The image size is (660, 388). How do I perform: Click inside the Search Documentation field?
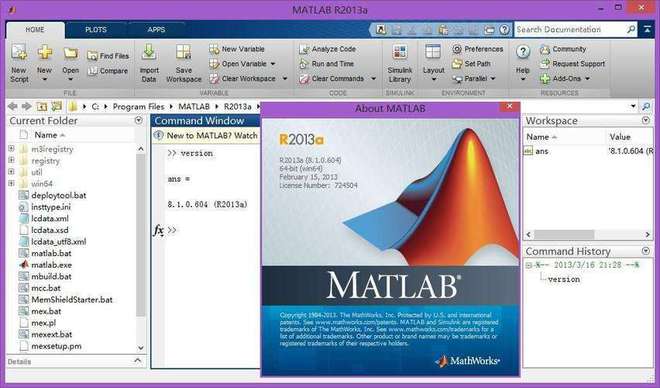tap(570, 29)
